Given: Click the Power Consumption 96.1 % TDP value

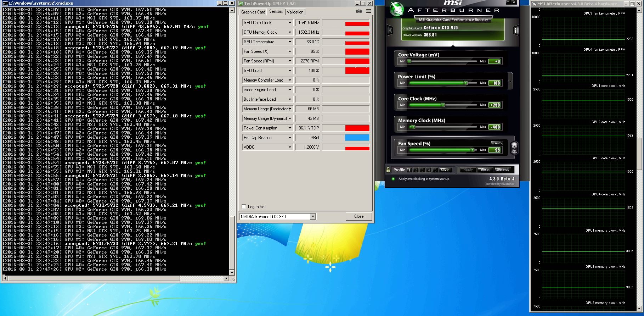Looking at the screenshot, I should 308,128.
